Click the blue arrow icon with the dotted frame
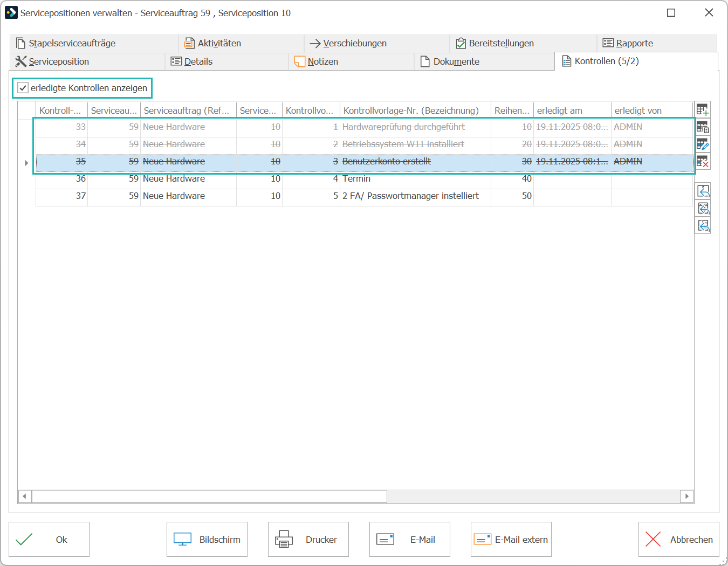Viewport: 728px width, 566px height. tap(703, 208)
